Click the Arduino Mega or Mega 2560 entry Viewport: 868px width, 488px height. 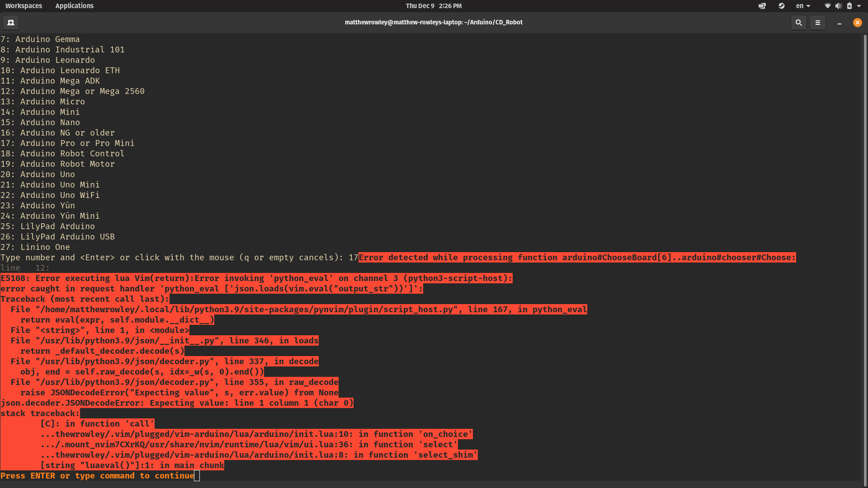pyautogui.click(x=72, y=91)
